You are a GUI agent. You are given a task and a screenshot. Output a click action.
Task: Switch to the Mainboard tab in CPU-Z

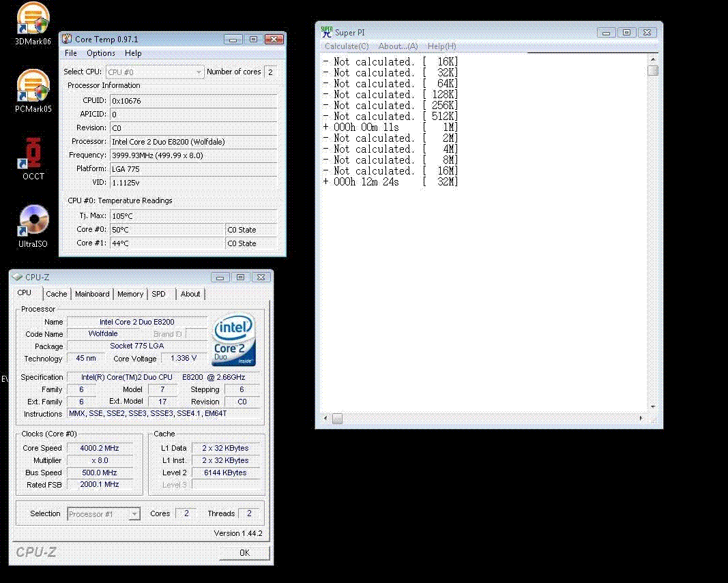point(92,294)
